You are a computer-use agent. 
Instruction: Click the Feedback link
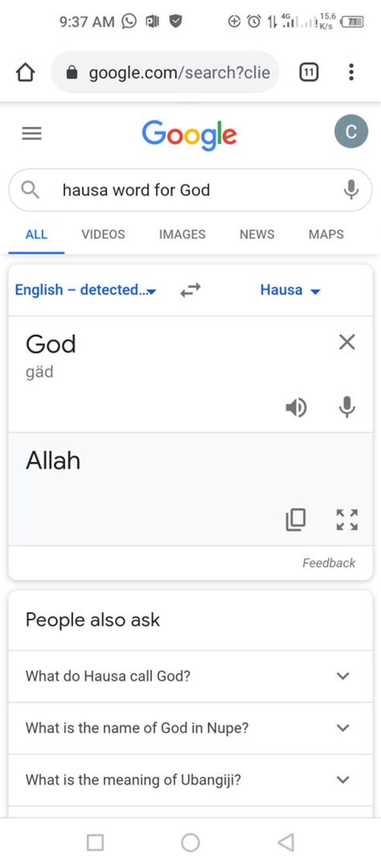tap(329, 563)
